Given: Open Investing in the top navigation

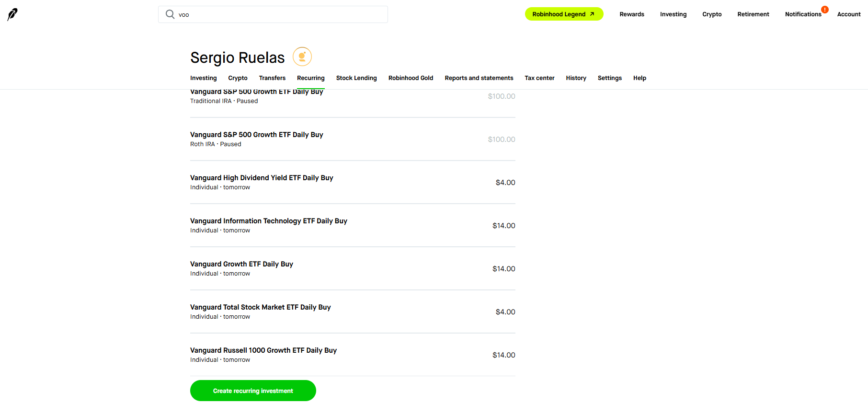Looking at the screenshot, I should (x=673, y=14).
